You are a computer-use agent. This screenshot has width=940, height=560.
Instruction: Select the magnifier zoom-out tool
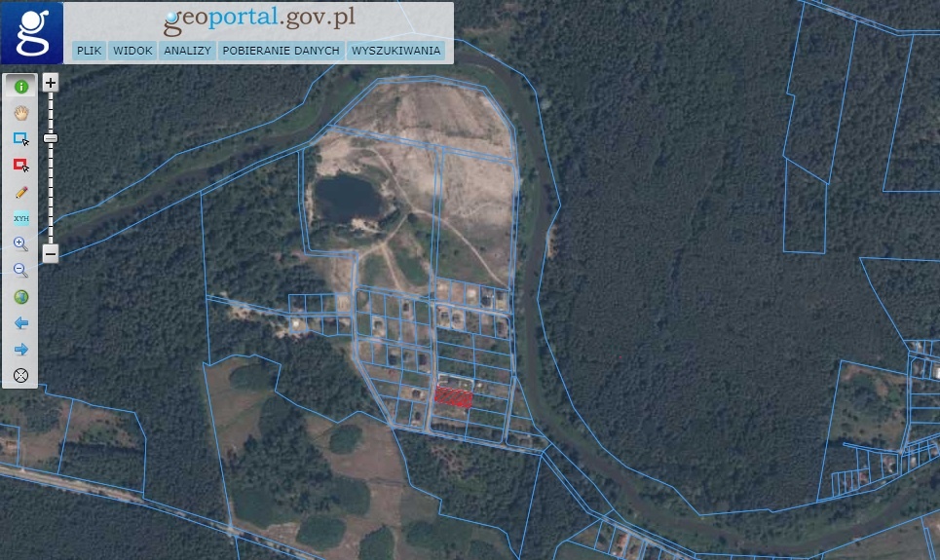21,271
